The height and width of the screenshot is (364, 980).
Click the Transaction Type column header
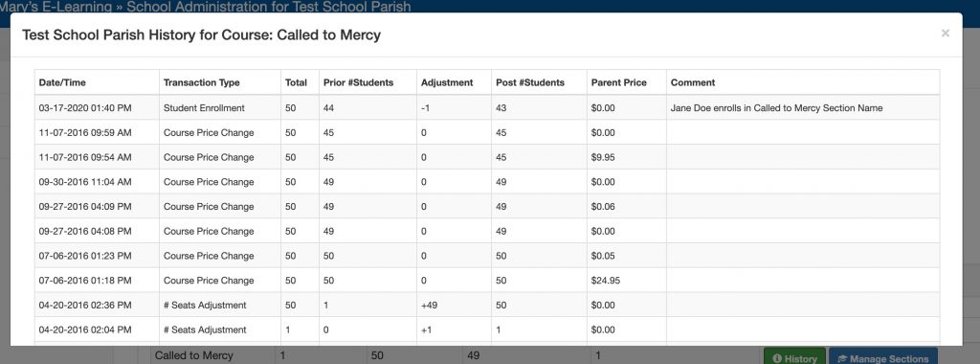201,82
